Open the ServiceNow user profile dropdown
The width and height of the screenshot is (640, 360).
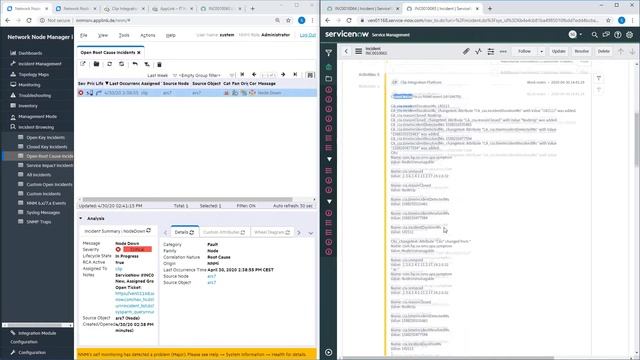click(576, 35)
